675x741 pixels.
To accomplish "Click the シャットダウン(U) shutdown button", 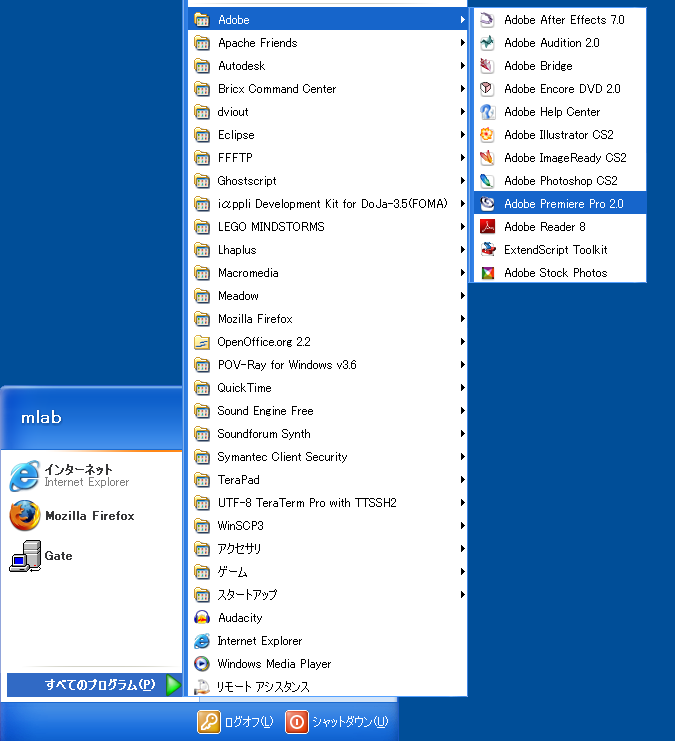I will coord(337,722).
